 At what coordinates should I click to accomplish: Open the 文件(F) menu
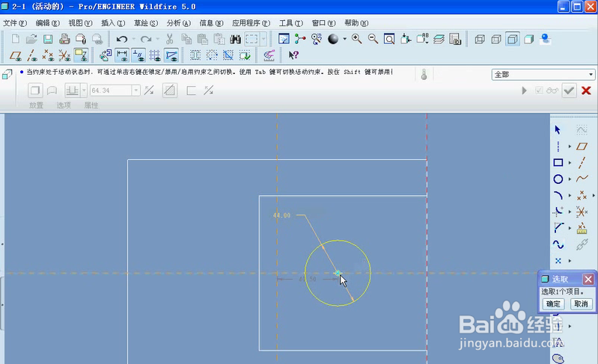(x=15, y=23)
